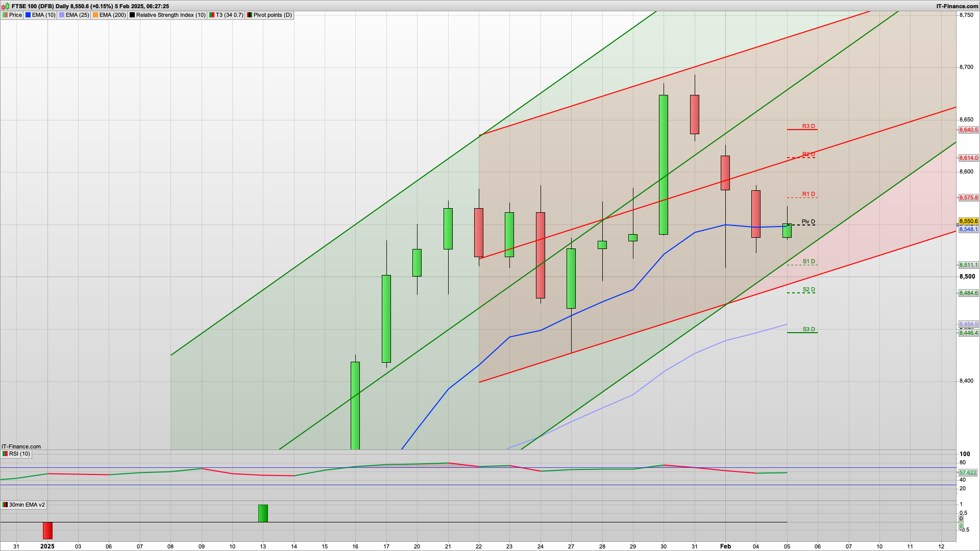
Task: Click the green histogram bar at the 13th
Action: 263,513
